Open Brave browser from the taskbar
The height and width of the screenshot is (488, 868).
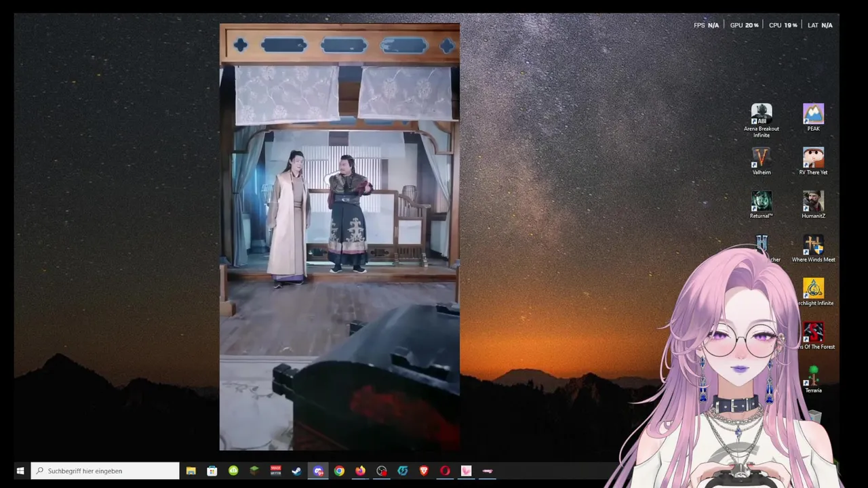point(424,470)
